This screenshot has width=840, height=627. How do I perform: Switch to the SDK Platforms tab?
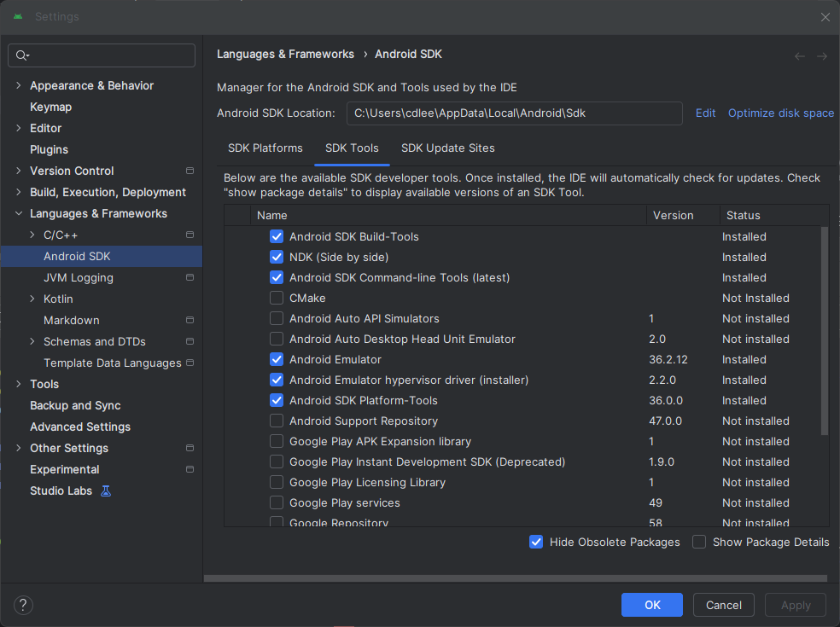click(265, 148)
